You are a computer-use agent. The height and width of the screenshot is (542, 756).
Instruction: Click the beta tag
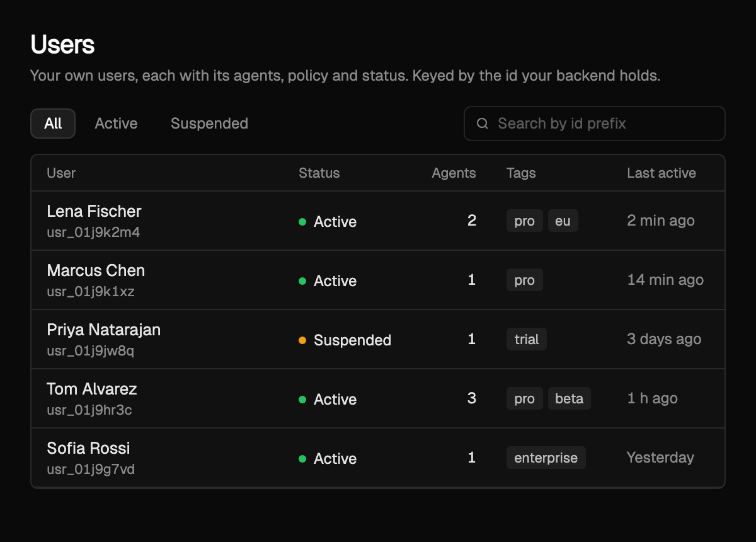pos(569,399)
